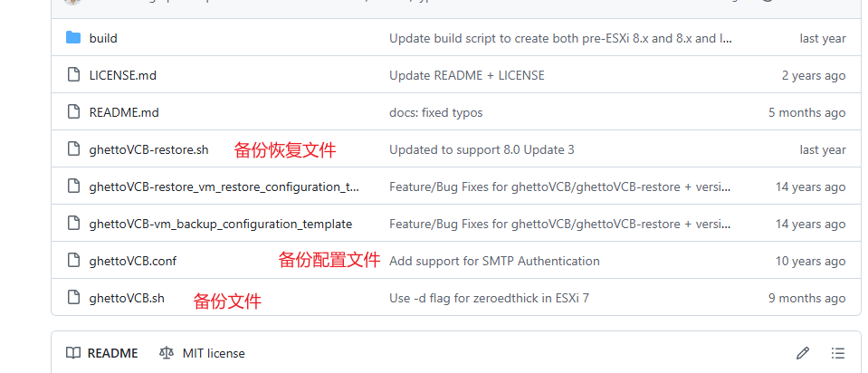The image size is (868, 373).
Task: Switch to the MIT license tab
Action: pyautogui.click(x=202, y=353)
